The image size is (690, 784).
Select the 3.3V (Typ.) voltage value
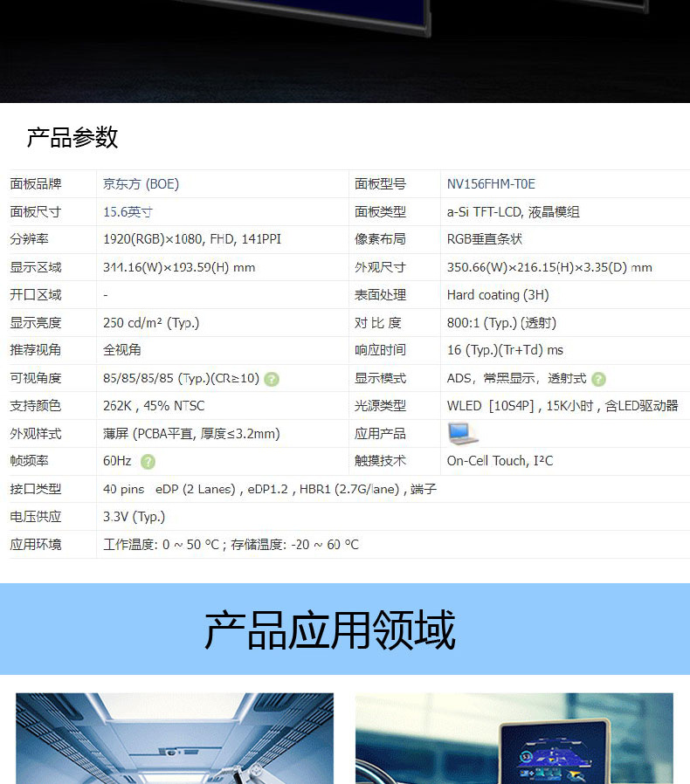(135, 517)
